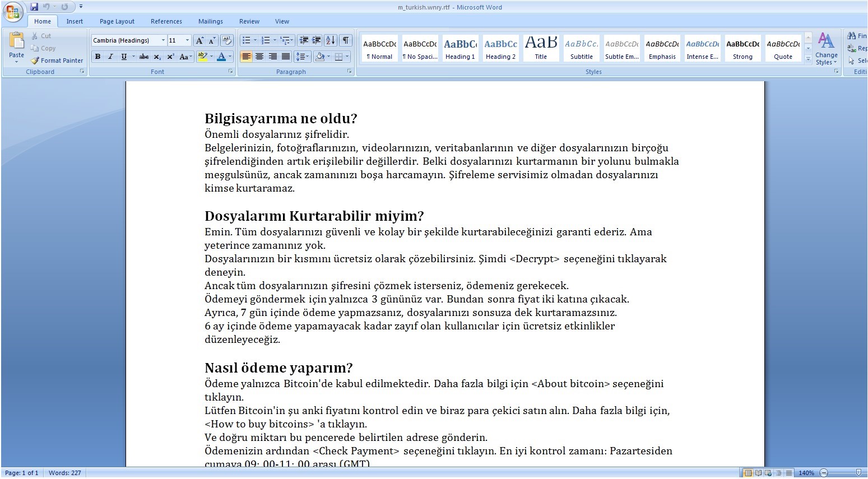This screenshot has width=868, height=479.
Task: Sort the selected text
Action: [331, 40]
